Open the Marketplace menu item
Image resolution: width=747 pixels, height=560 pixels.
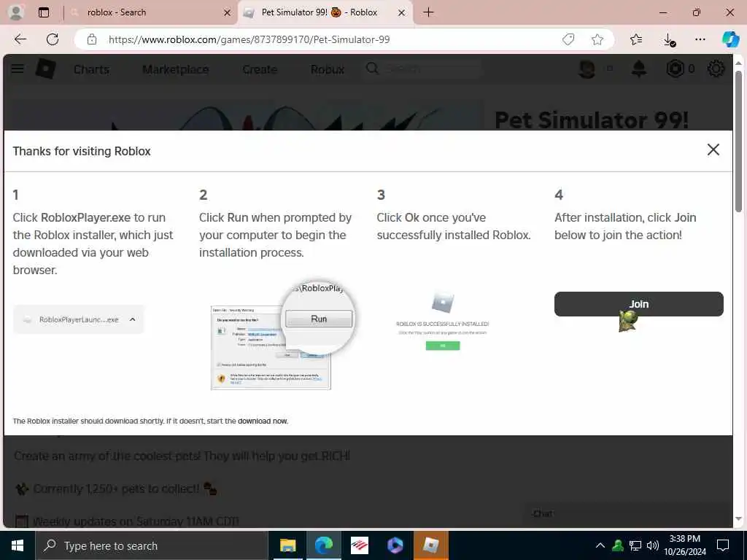coord(175,69)
